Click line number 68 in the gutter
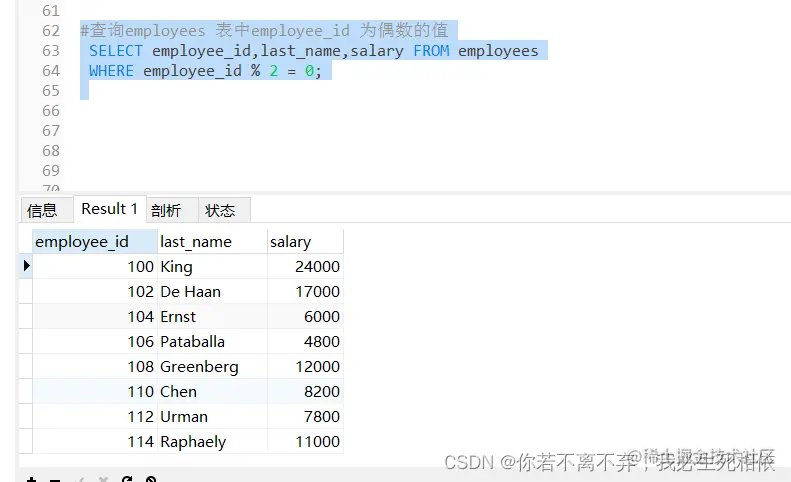The image size is (791, 482). [x=51, y=151]
